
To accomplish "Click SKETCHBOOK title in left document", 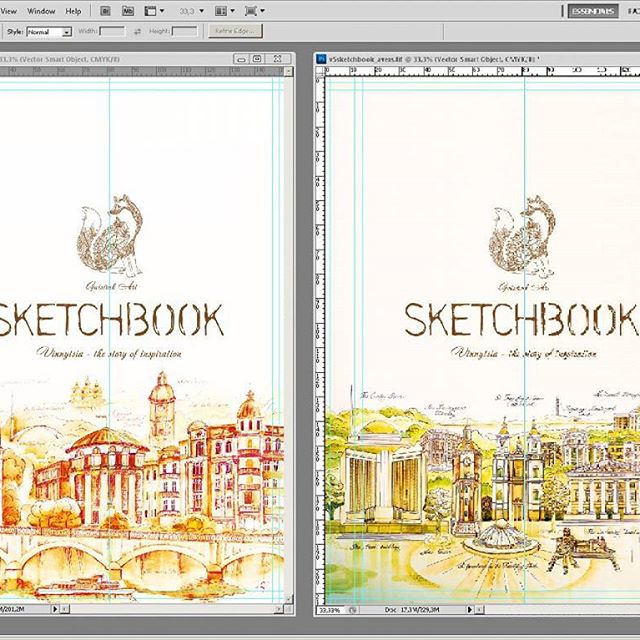I will (111, 320).
